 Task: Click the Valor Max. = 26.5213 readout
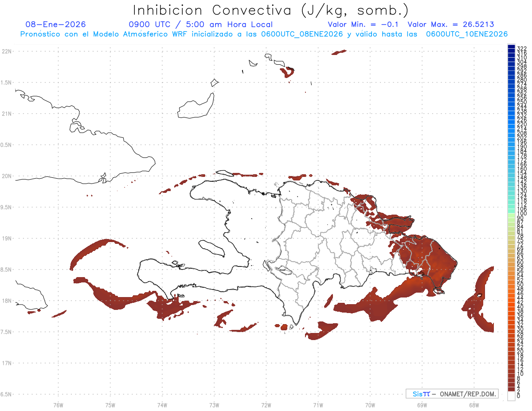coord(451,25)
